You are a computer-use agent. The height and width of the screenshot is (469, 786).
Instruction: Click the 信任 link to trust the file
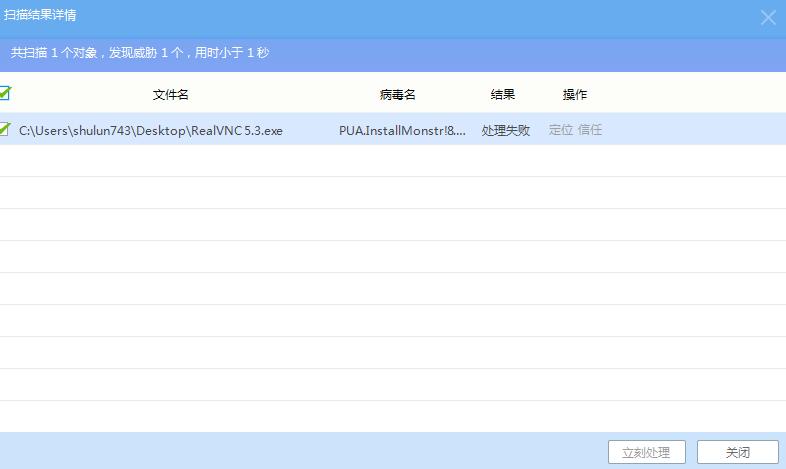point(590,130)
